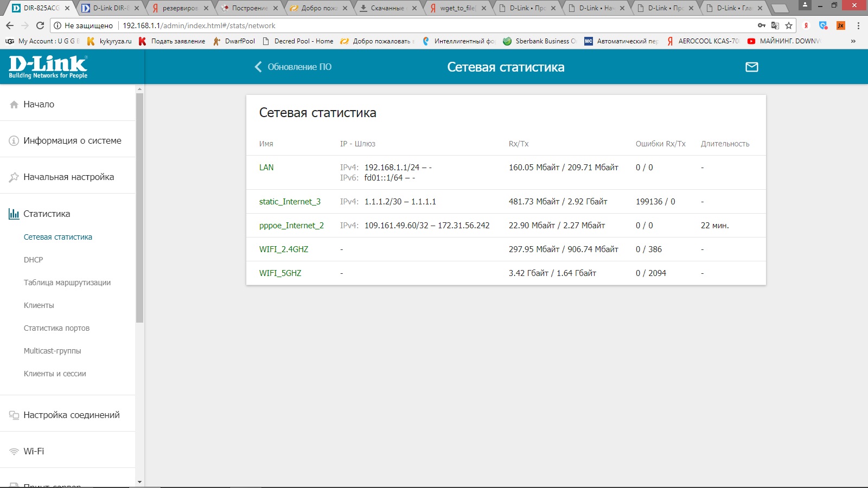Open Подать заявление bookmark
This screenshot has width=868, height=488.
[172, 41]
